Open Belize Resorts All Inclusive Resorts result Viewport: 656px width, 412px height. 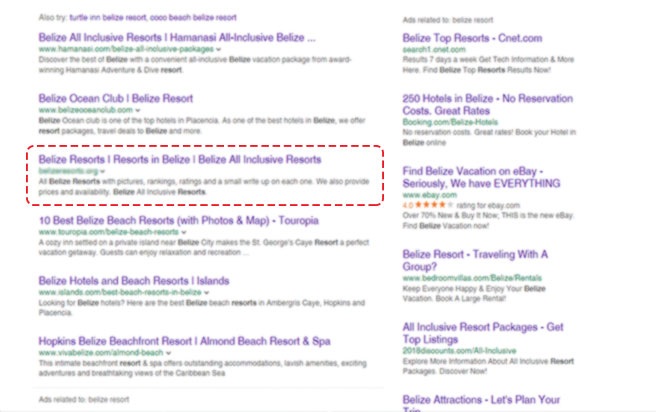tap(180, 160)
